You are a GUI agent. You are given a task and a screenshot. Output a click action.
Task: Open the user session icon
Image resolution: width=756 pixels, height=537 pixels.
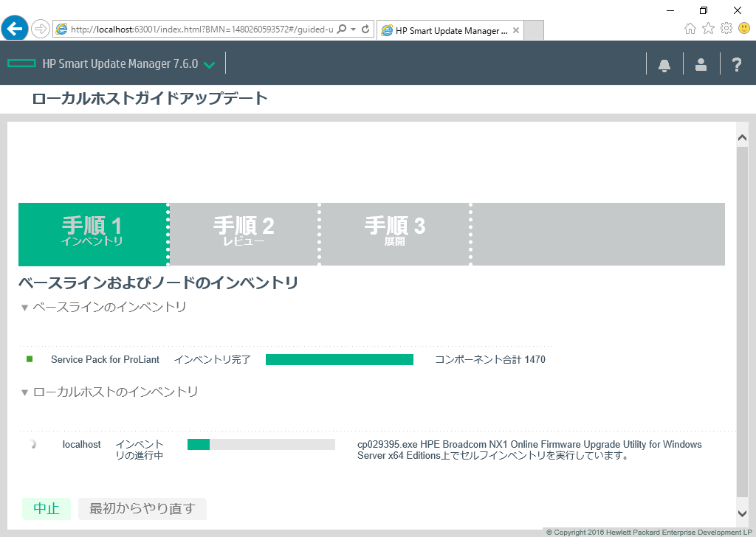click(701, 64)
